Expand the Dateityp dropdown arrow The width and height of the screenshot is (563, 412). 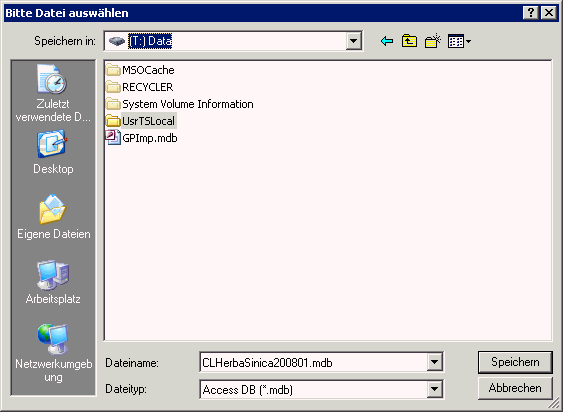[x=434, y=389]
